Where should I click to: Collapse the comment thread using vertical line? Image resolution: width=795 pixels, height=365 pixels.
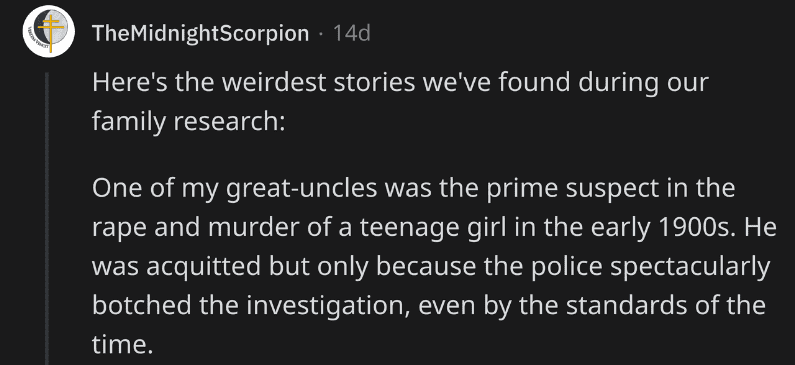47,218
